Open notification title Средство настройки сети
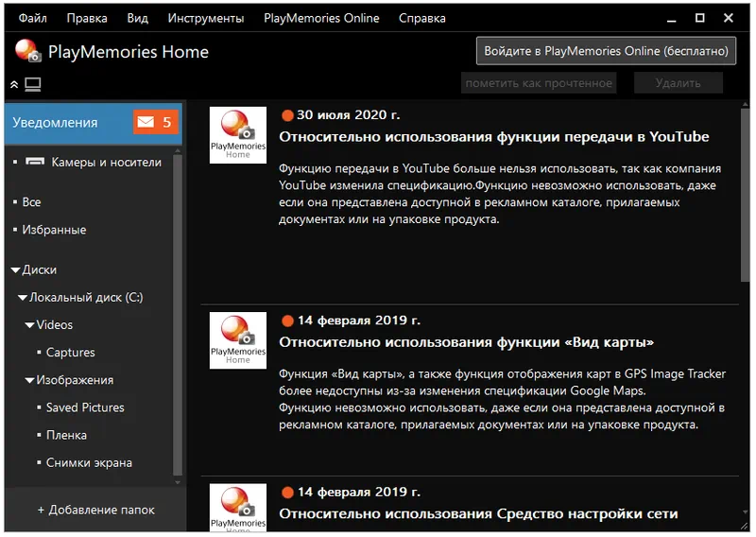The width and height of the screenshot is (756, 537). [x=478, y=514]
